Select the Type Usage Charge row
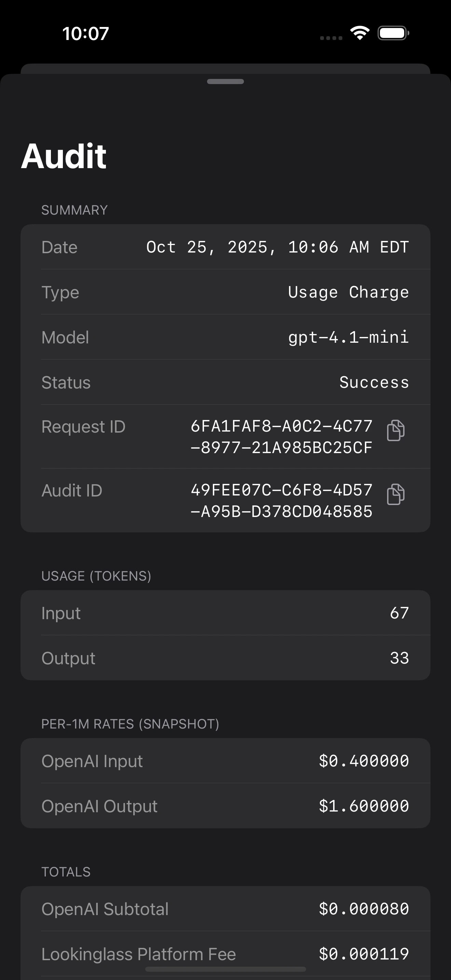Screen dimensions: 451x980 (225, 292)
